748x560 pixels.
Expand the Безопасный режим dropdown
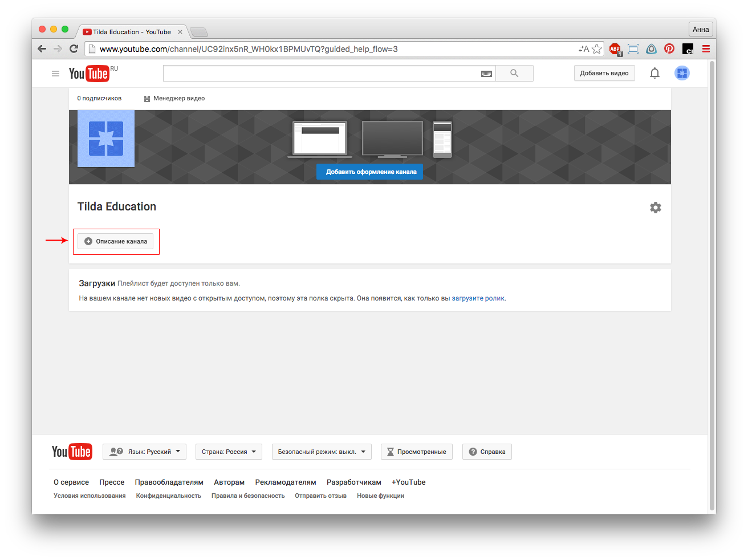[322, 452]
